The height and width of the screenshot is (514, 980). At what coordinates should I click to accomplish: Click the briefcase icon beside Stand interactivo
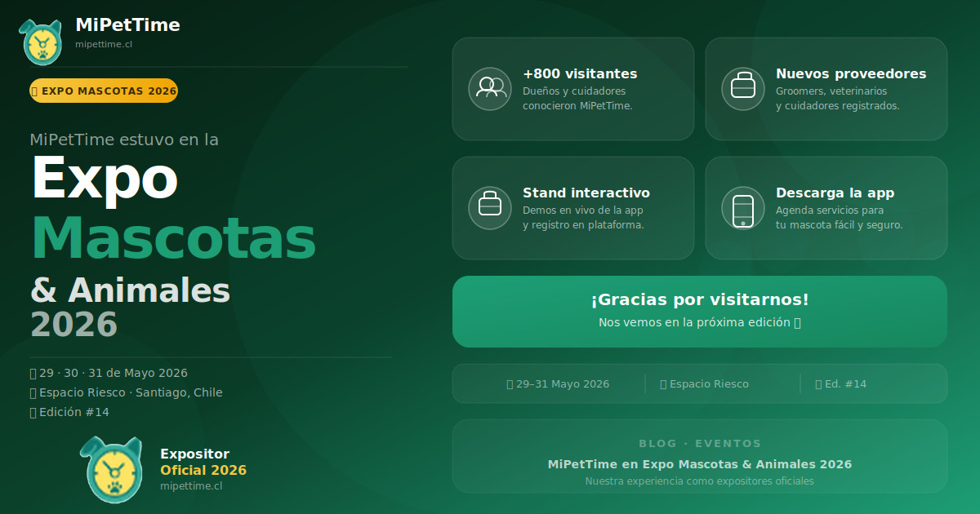pos(490,207)
